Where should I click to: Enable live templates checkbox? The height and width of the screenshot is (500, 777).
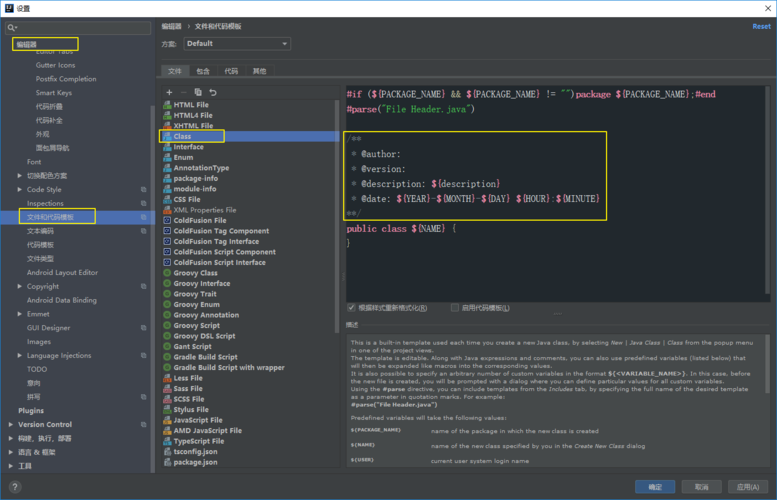coord(454,308)
